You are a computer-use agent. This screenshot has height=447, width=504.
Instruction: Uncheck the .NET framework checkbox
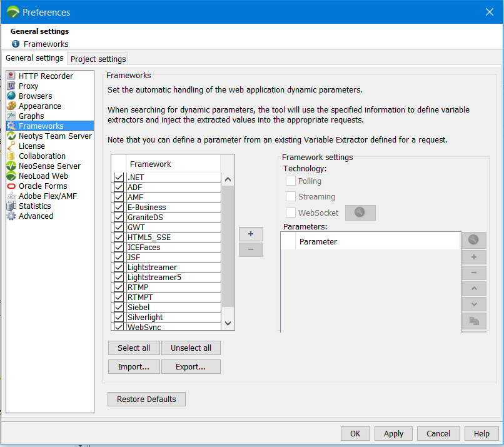tap(118, 178)
